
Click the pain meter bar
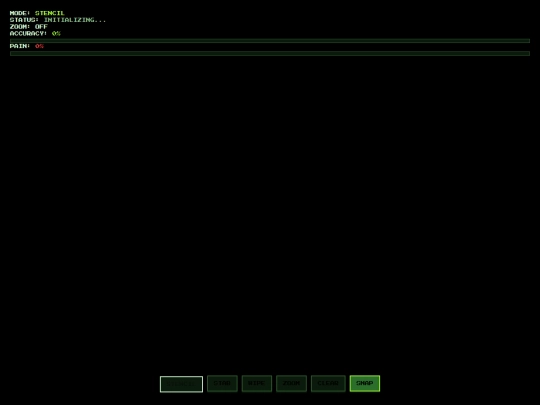click(x=270, y=53)
